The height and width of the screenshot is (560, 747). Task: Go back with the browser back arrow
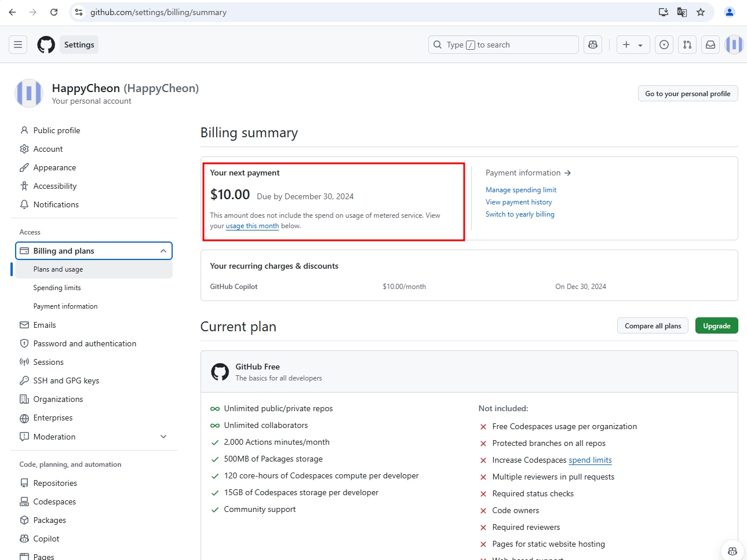pos(12,12)
